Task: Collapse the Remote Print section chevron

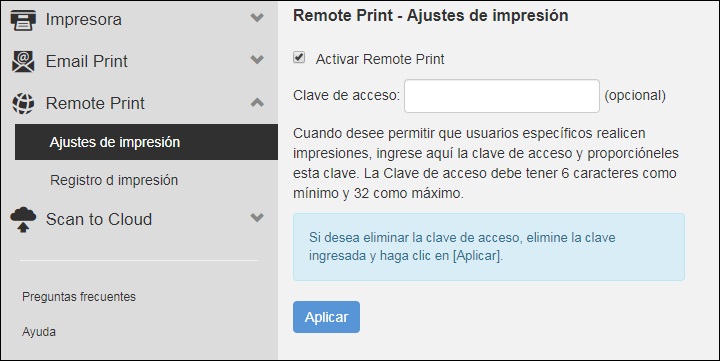Action: click(x=257, y=102)
